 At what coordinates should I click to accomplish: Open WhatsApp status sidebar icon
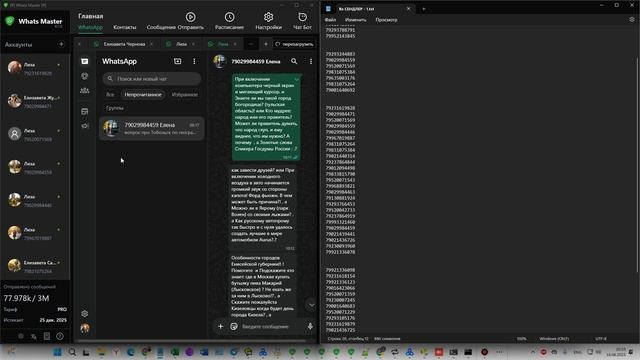pyautogui.click(x=84, y=76)
